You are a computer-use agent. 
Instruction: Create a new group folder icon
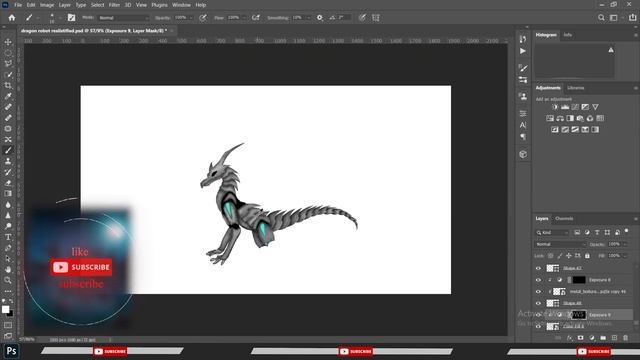click(603, 338)
